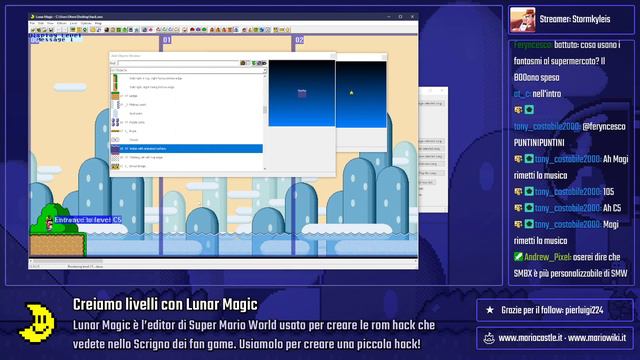Viewport: 640px width, 360px height.
Task: Open the Level menu in Lunar Magic
Action: click(73, 23)
